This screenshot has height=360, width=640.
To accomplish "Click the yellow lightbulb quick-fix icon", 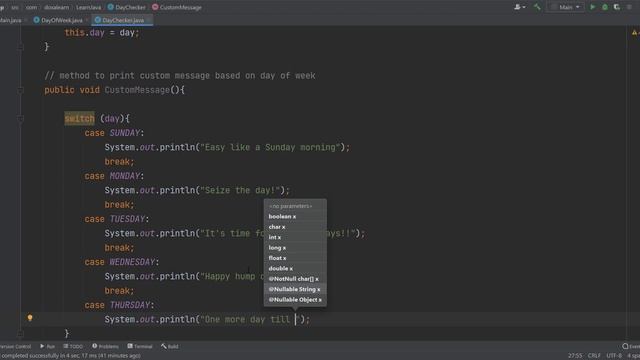I will point(30,318).
